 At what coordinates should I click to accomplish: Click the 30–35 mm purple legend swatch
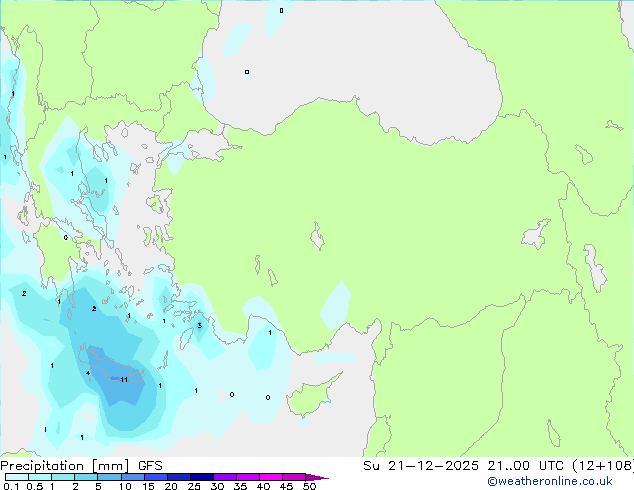[x=225, y=477]
